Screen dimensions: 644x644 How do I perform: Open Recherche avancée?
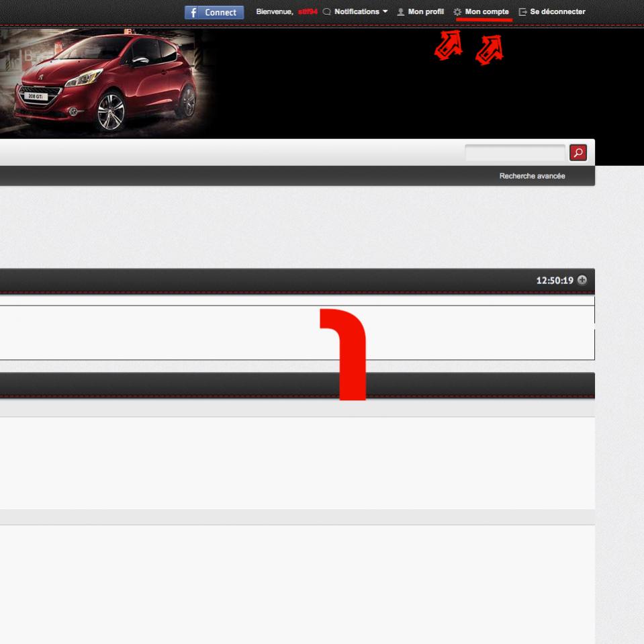click(532, 176)
